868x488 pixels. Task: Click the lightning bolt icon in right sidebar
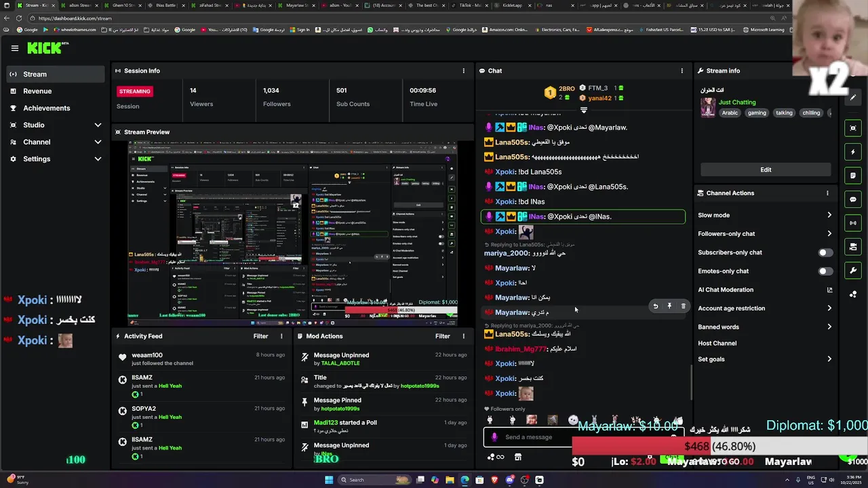[x=853, y=152]
